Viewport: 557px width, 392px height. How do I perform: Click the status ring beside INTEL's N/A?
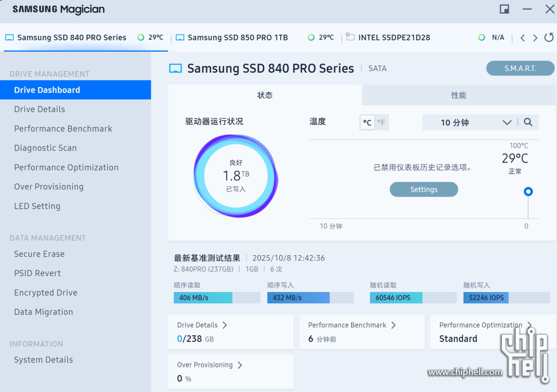coord(481,37)
